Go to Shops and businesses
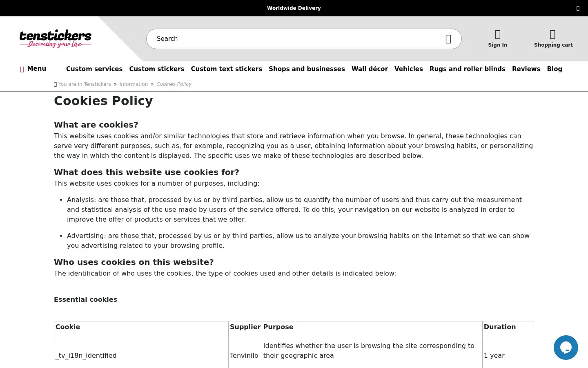The width and height of the screenshot is (588, 368). pos(307,69)
